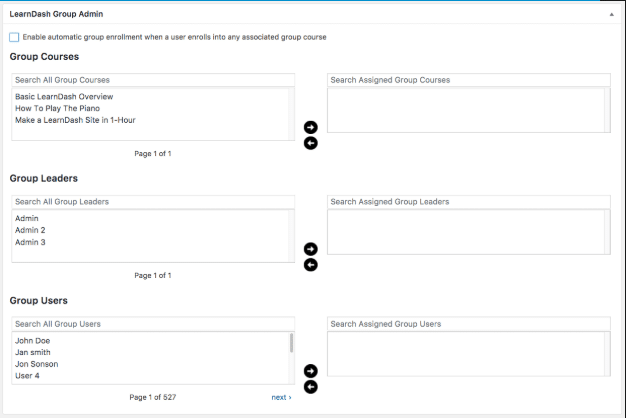Select Admin in Group Leaders list
The width and height of the screenshot is (626, 418).
pyautogui.click(x=27, y=218)
